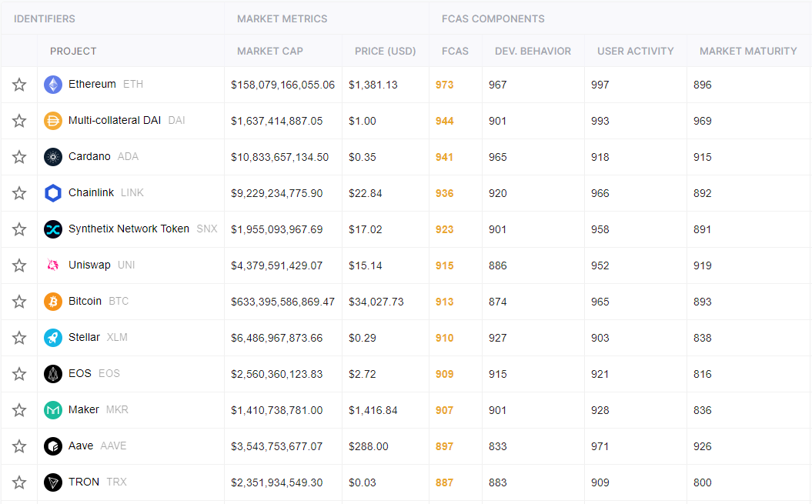The width and height of the screenshot is (812, 504).
Task: Open the Stellar project link
Action: (84, 337)
